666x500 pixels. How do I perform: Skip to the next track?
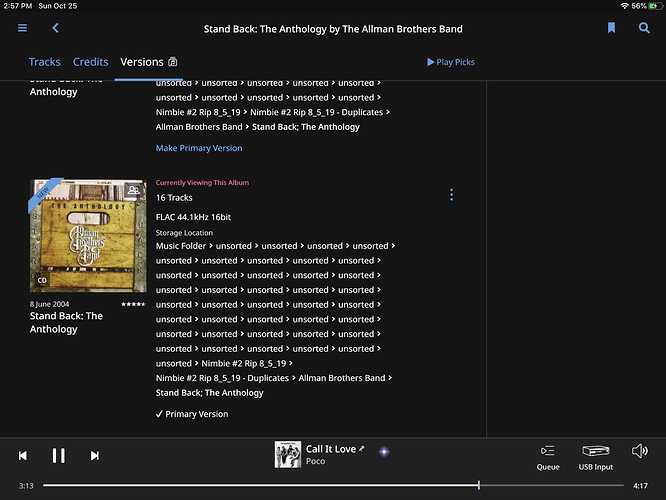95,456
